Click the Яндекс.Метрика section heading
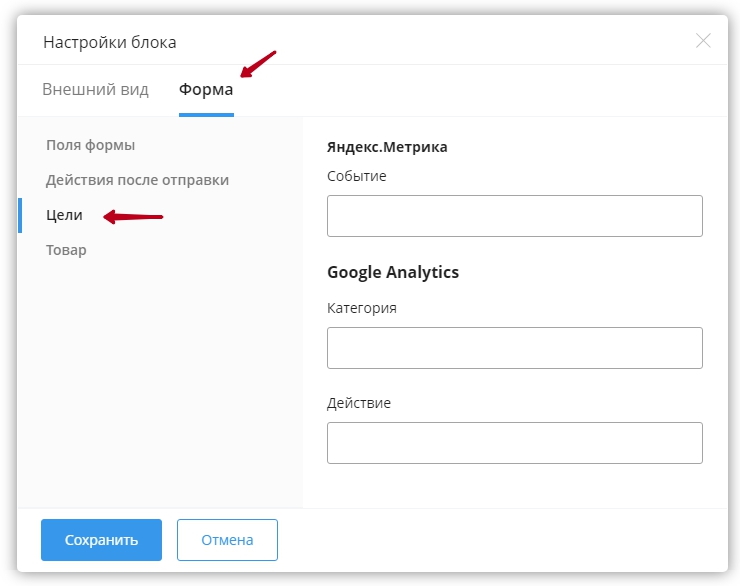Viewport: 740px width, 586px height. (x=387, y=147)
